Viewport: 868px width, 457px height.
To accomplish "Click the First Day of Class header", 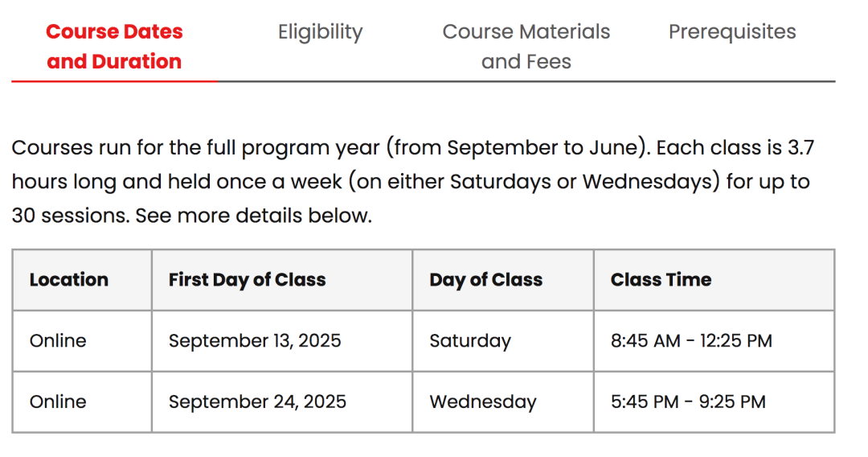I will (247, 280).
